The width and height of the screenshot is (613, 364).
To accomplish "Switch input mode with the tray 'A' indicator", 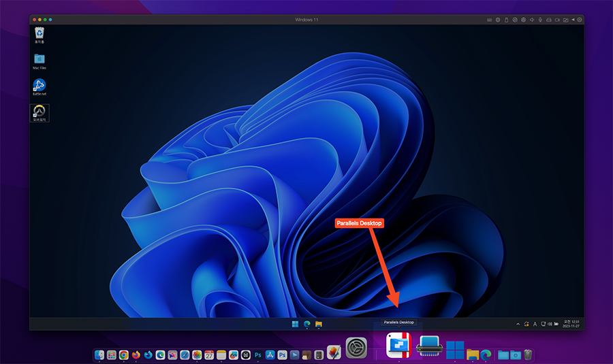I will tap(535, 324).
